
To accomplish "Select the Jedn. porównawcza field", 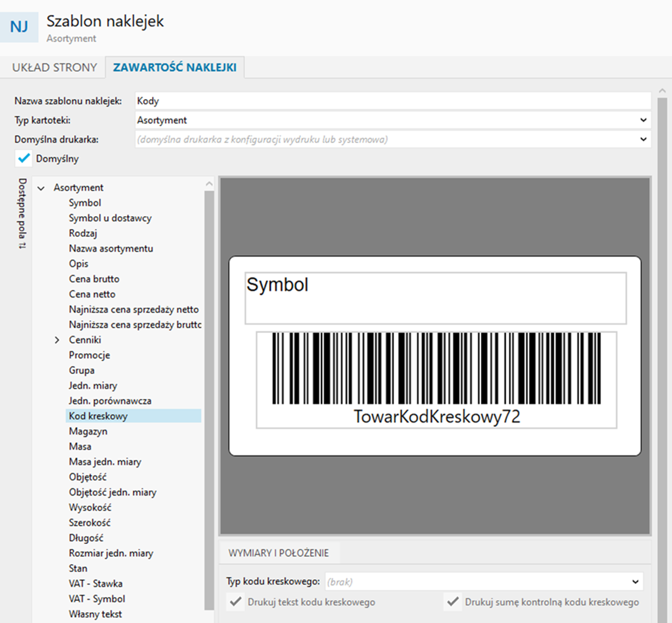I will pyautogui.click(x=110, y=401).
